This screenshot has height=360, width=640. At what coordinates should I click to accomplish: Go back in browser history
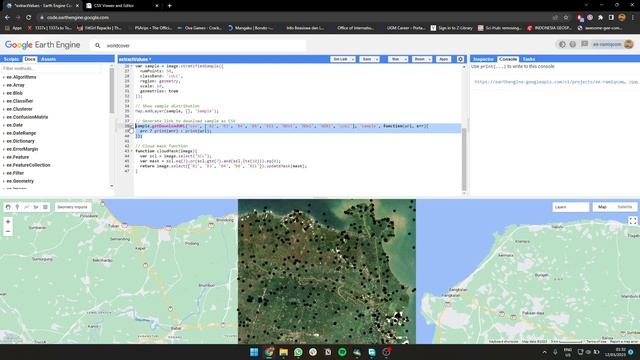tap(7, 18)
